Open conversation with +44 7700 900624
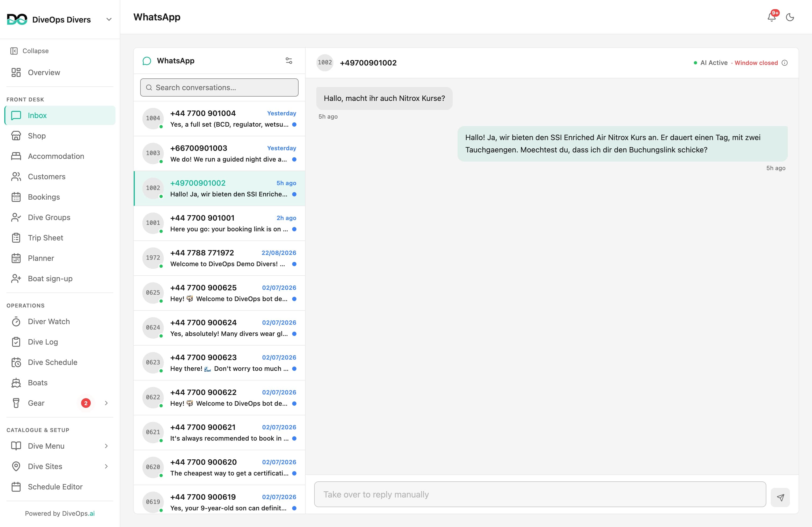Screen dimensions: 812x527 click(219, 328)
